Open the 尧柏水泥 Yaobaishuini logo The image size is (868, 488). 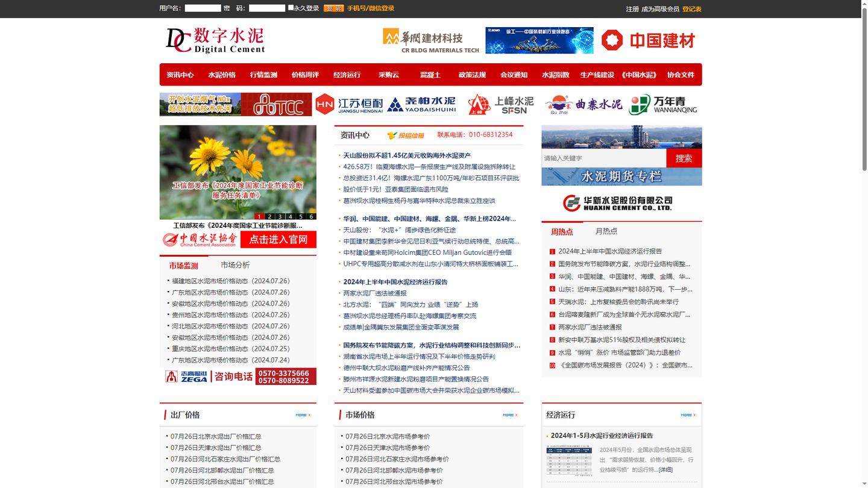coord(422,104)
